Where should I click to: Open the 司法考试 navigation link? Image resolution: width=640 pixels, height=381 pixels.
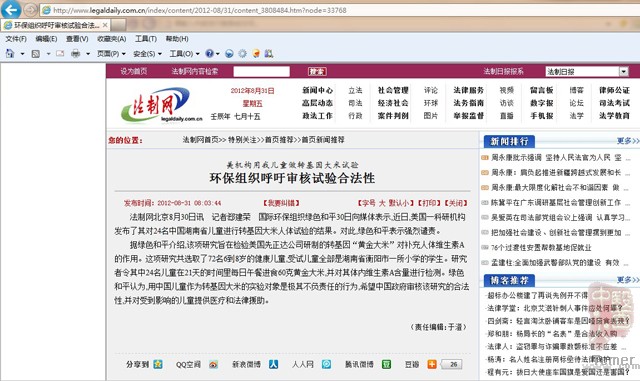pyautogui.click(x=614, y=103)
